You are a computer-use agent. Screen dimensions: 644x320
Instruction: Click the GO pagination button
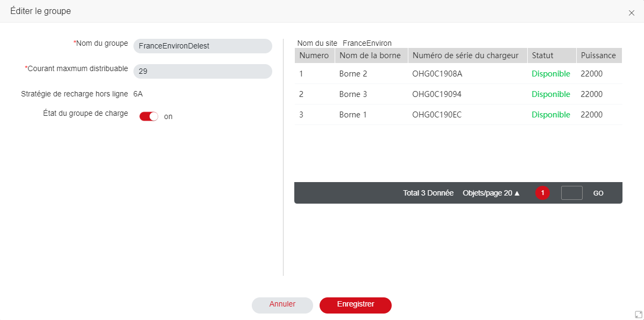pyautogui.click(x=598, y=193)
